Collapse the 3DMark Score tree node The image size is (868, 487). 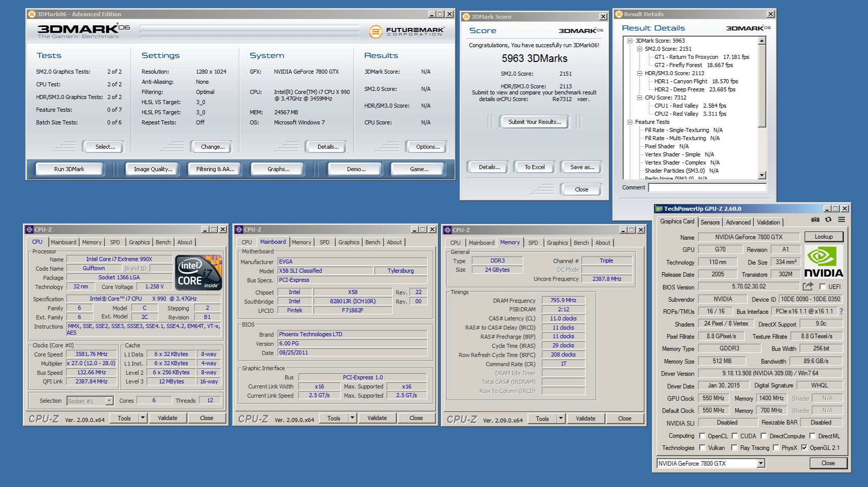click(x=630, y=41)
